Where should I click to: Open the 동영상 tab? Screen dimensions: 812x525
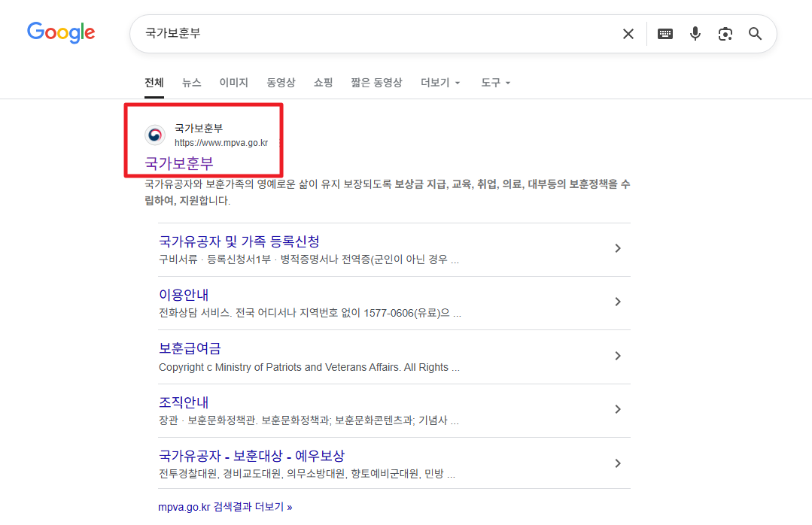280,83
